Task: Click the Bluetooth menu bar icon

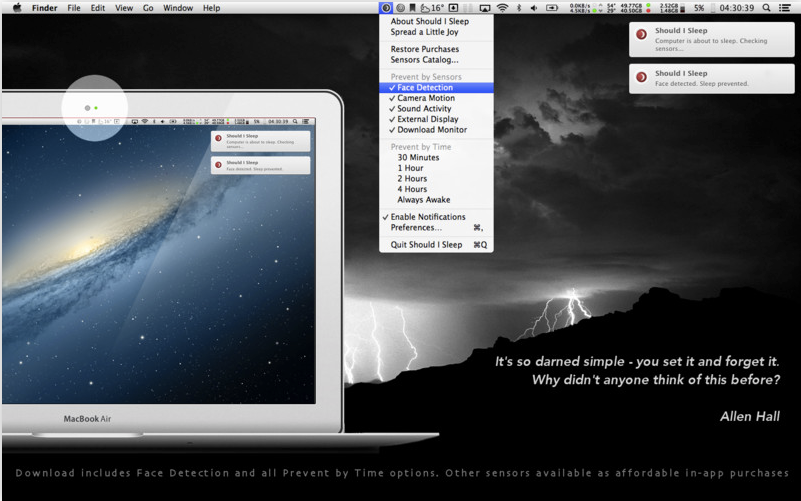Action: click(519, 8)
